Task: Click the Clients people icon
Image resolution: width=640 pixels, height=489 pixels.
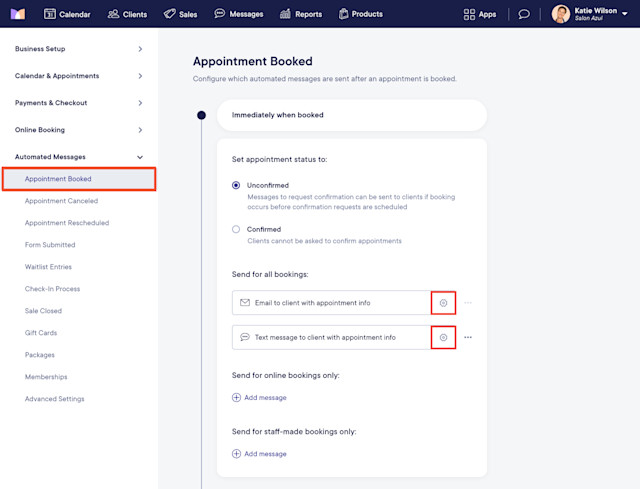Action: pos(113,14)
